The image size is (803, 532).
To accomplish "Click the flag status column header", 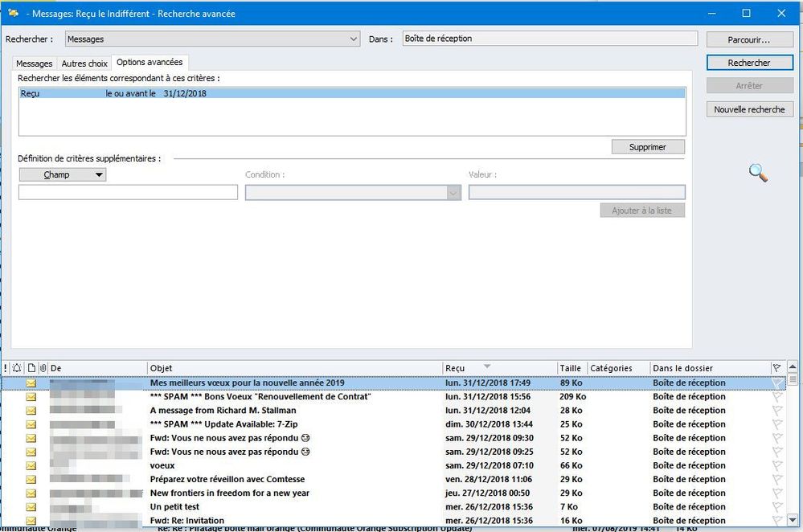I will click(776, 368).
